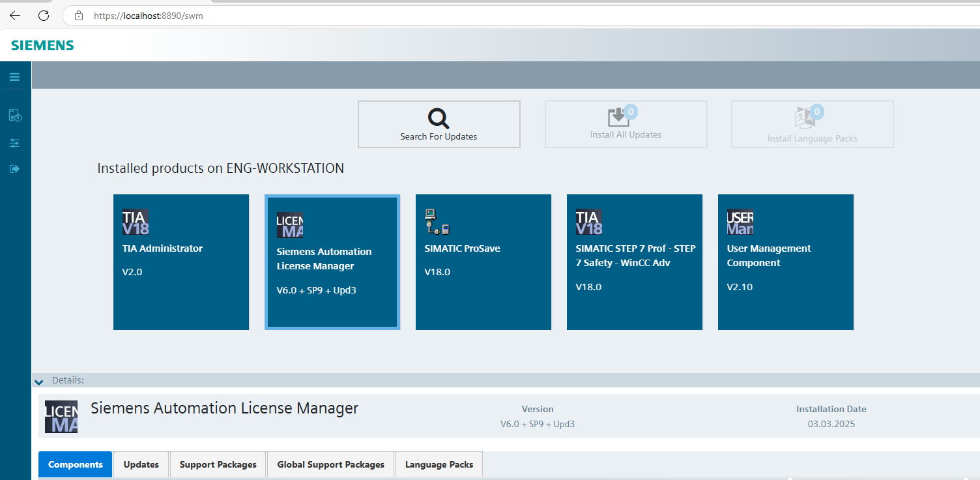Click the License Manager icon in Details

click(61, 417)
